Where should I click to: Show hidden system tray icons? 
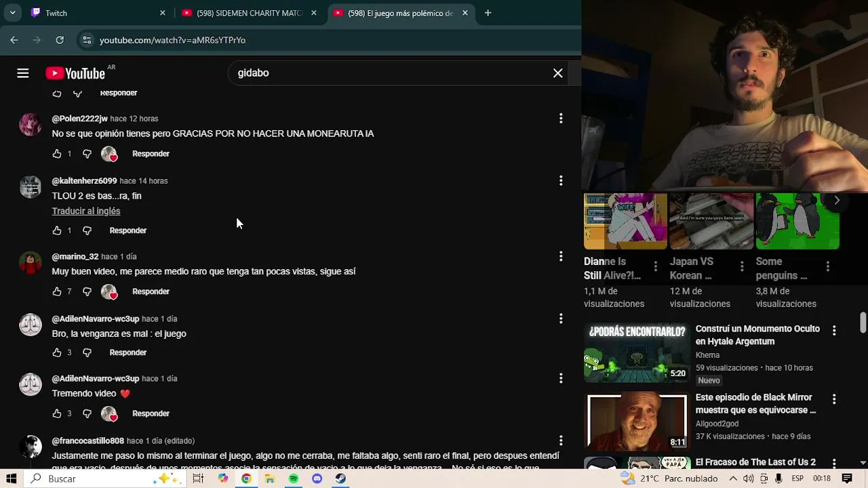click(733, 479)
